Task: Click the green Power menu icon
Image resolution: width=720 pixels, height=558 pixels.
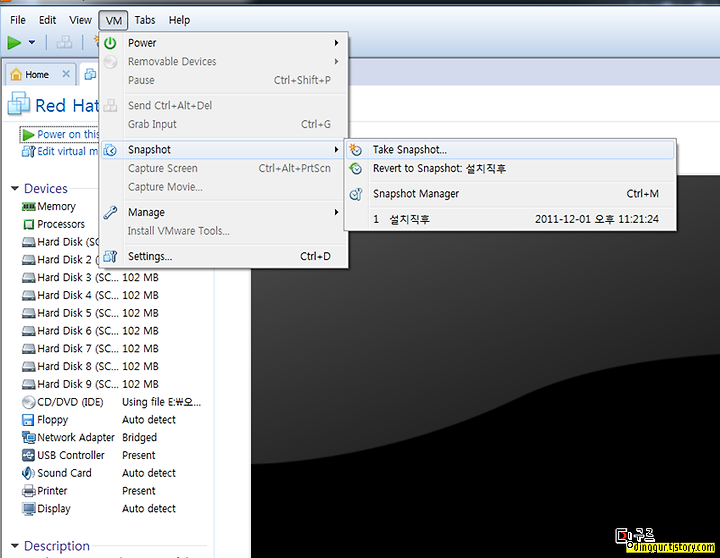Action: tap(110, 43)
